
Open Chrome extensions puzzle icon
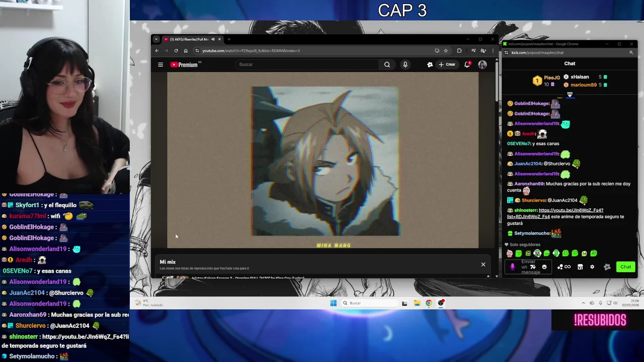(x=459, y=50)
